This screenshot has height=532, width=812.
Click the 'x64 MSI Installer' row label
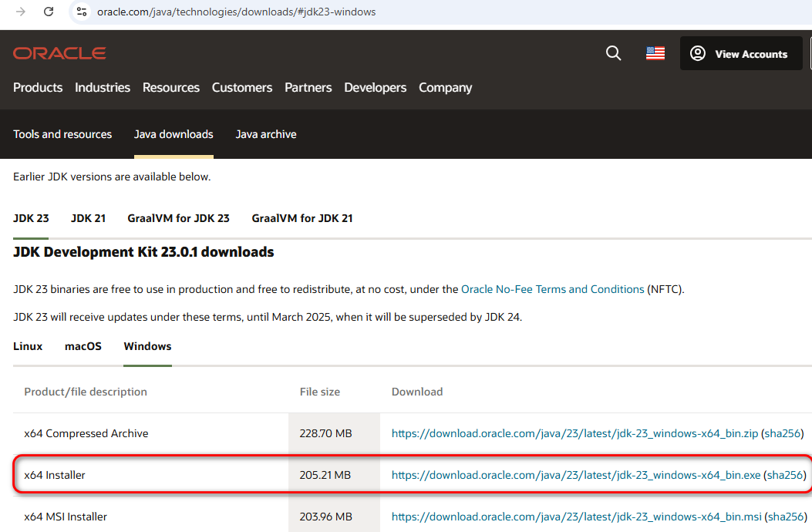(66, 517)
